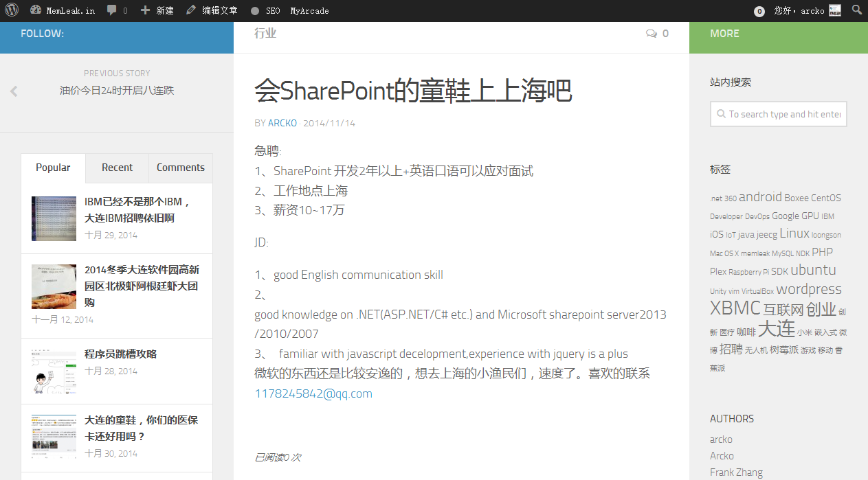This screenshot has width=868, height=480.
Task: Click the 大连 tag
Action: [x=776, y=328]
